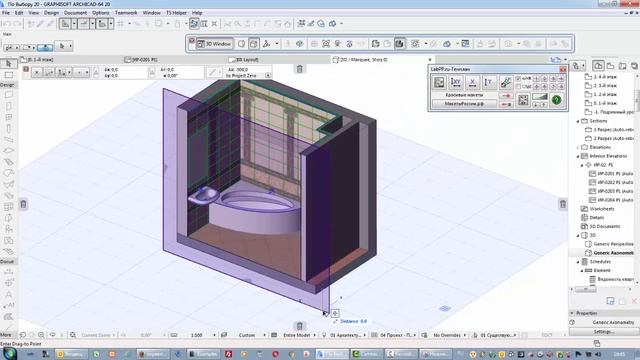640x360 pixels.
Task: Switch to the perspective view icon next to 3D Window
Action: (242, 44)
